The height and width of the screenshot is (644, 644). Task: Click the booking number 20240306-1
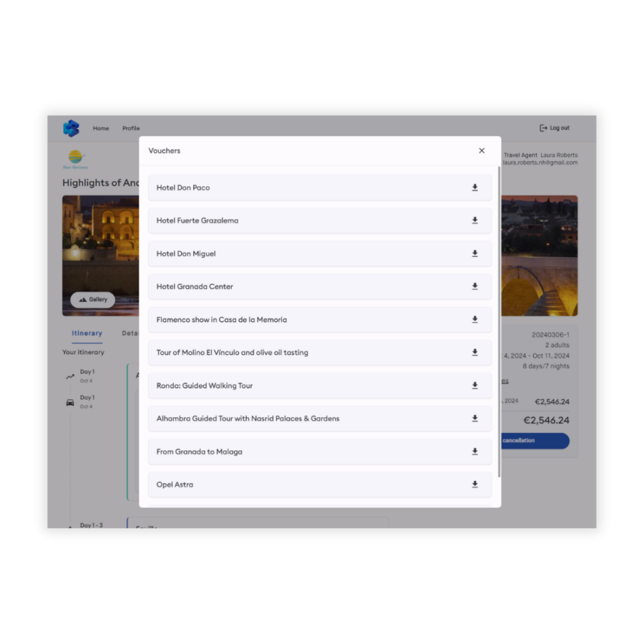coord(550,335)
